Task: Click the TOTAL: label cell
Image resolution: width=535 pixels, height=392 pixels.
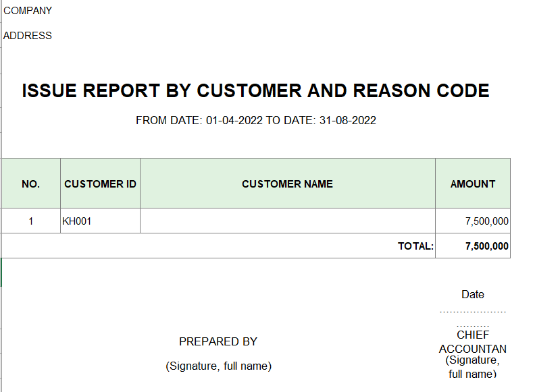Action: tap(415, 246)
